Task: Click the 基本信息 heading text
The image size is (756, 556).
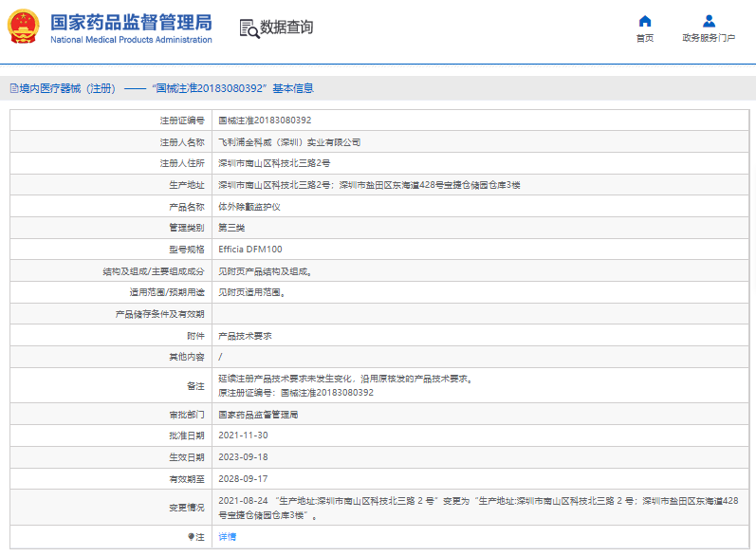Action: [x=293, y=88]
